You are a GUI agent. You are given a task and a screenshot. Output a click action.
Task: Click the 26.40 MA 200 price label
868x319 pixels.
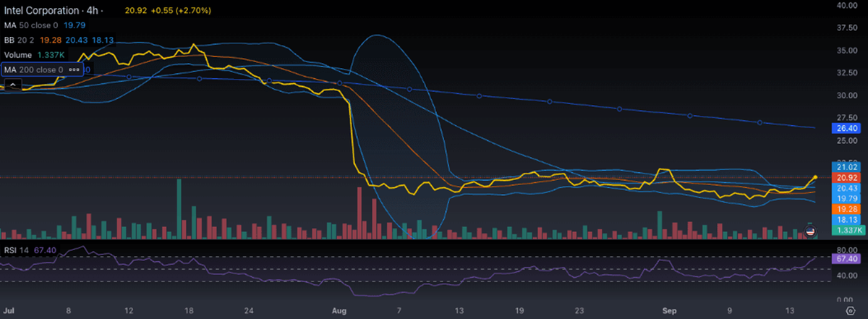coord(846,129)
